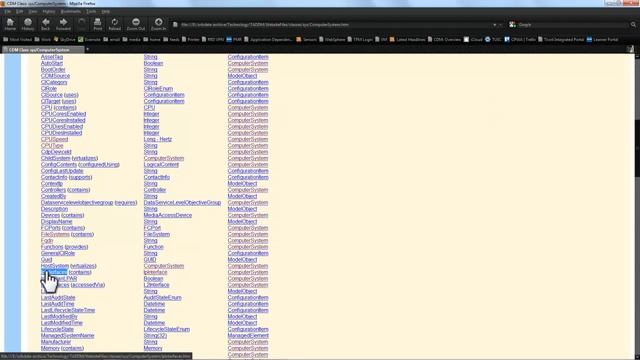Open the CDM Overview bookmark
The width and height of the screenshot is (640, 360).
click(444, 40)
